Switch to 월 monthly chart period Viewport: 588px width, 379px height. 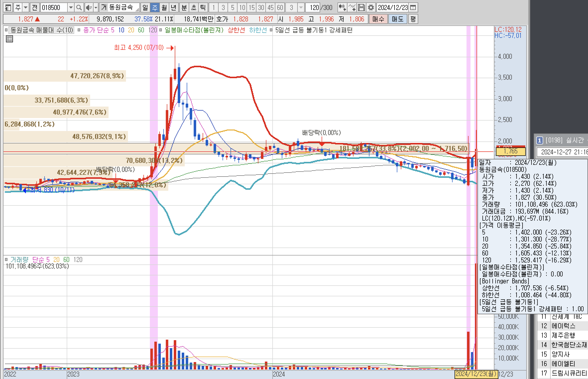164,8
